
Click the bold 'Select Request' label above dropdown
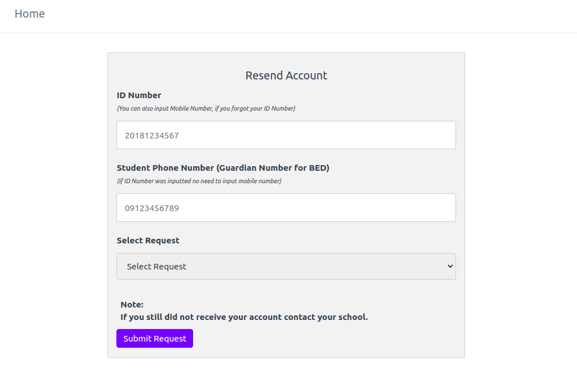[x=148, y=241]
